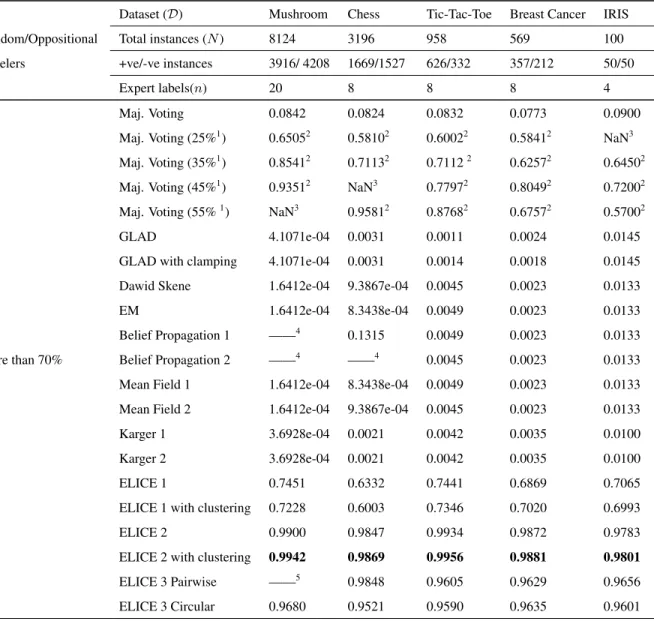
Task: Click ELICE 3 Circular IRIS value 0.9601
Action: [x=621, y=606]
